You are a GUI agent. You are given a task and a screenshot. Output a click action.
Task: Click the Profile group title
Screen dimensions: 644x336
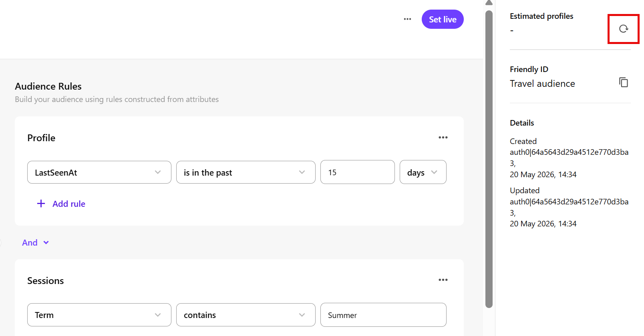(x=41, y=138)
